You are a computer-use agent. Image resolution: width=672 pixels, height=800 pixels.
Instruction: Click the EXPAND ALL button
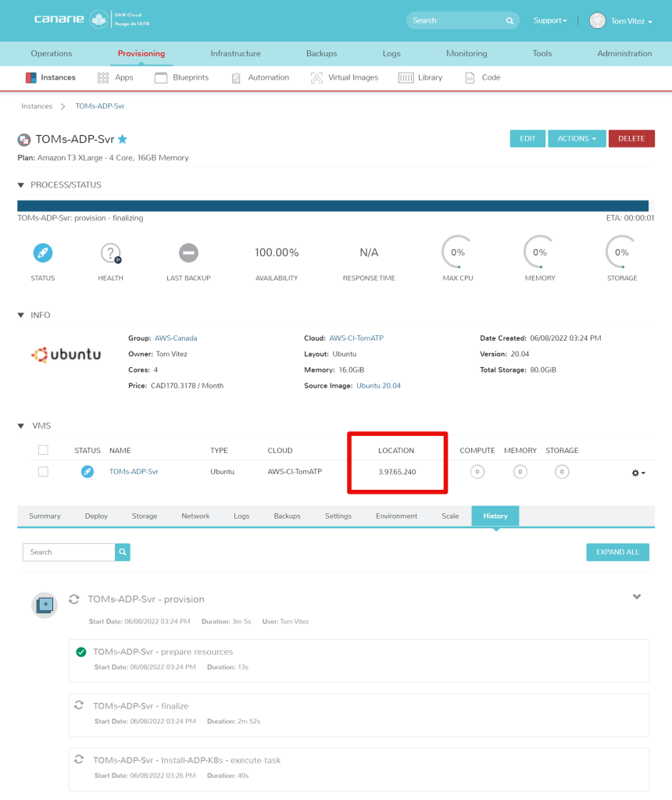click(617, 552)
